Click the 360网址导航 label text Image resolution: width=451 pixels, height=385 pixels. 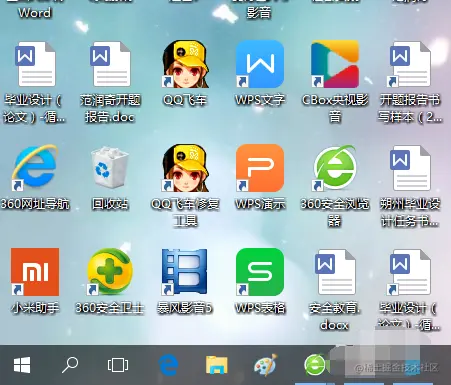point(35,204)
